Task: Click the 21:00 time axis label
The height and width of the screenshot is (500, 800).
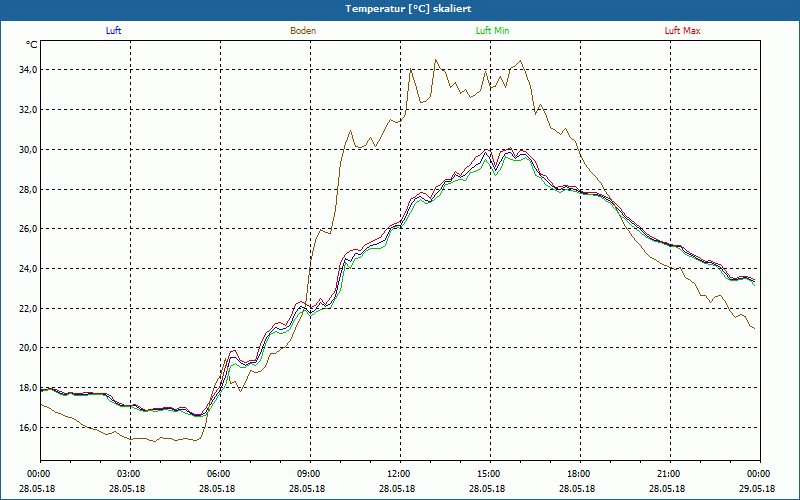Action: 669,474
